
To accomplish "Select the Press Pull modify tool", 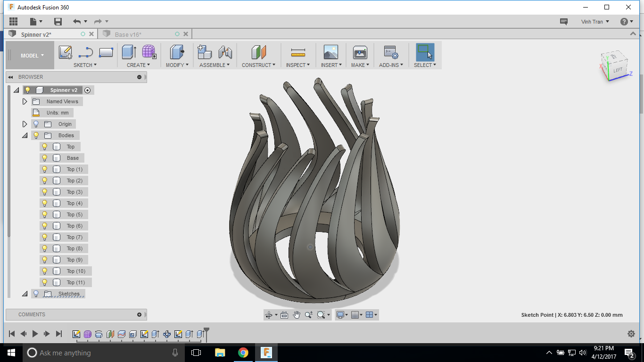I will [x=177, y=52].
